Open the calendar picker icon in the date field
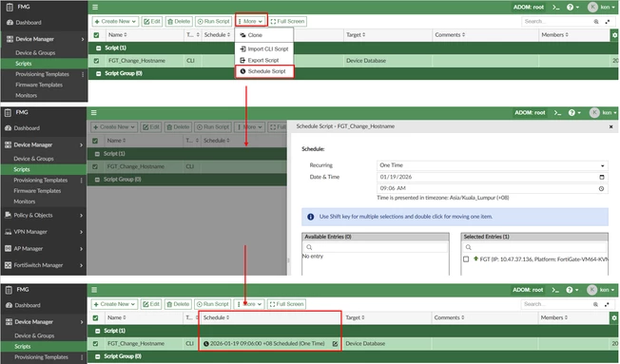This screenshot has height=364, width=620. [602, 177]
